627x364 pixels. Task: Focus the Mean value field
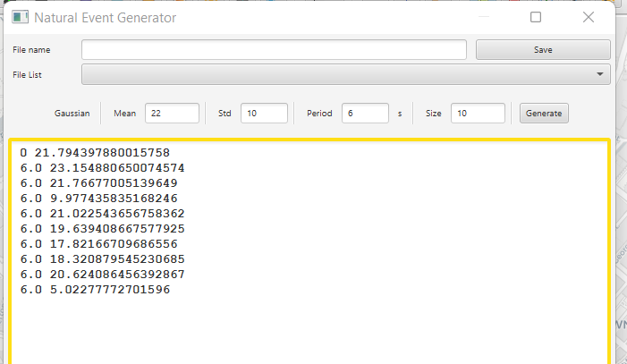tap(172, 114)
